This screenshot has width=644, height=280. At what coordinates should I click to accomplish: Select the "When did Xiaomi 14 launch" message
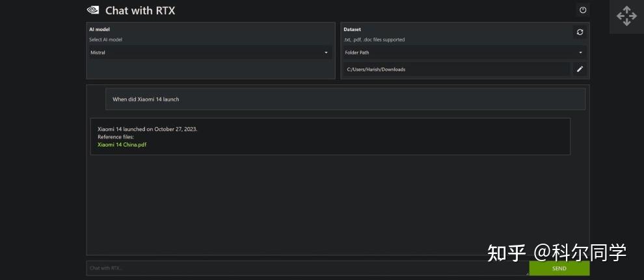click(x=146, y=99)
